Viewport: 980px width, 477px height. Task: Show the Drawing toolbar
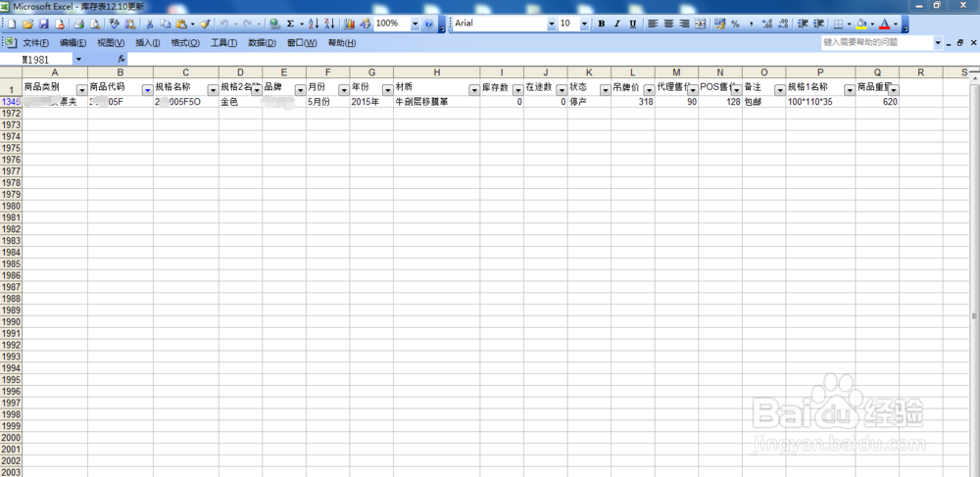pyautogui.click(x=365, y=24)
